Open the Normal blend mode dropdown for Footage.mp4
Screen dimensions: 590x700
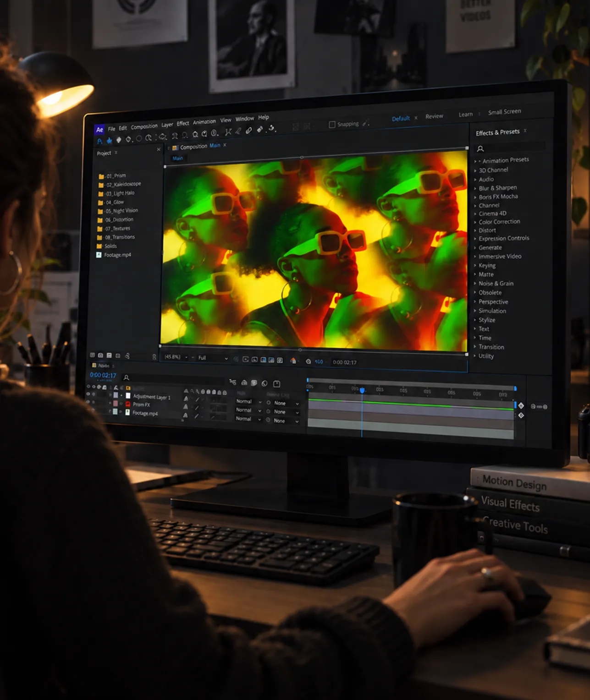click(x=248, y=419)
